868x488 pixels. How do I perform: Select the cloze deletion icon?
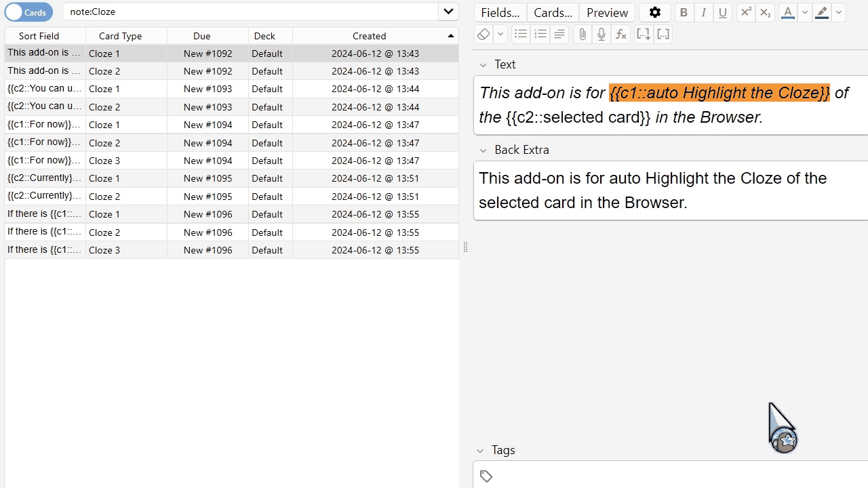(x=643, y=34)
